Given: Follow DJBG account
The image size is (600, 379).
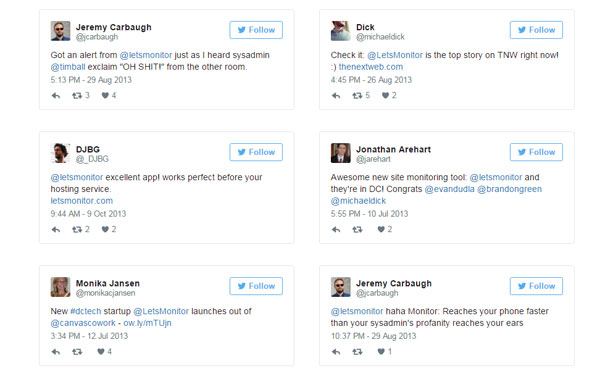Looking at the screenshot, I should 256,152.
